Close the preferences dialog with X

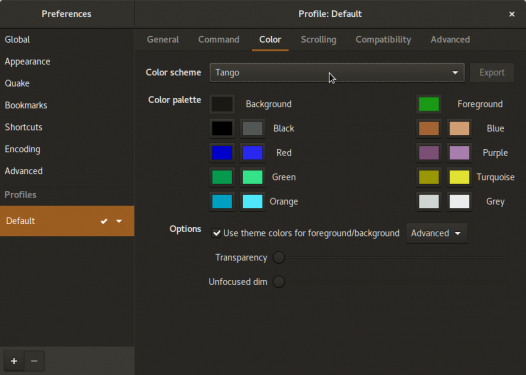512,14
